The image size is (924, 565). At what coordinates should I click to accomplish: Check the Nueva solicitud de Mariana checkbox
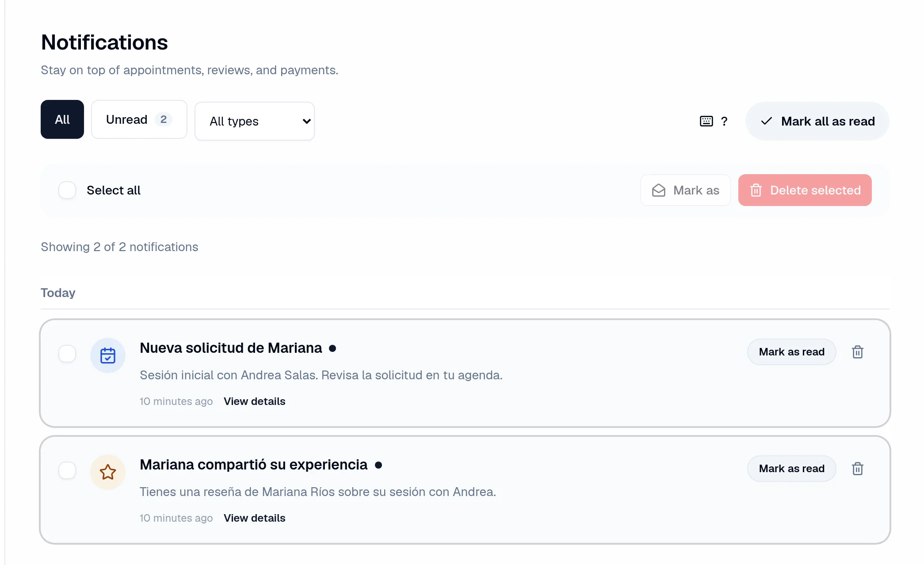[x=67, y=354]
